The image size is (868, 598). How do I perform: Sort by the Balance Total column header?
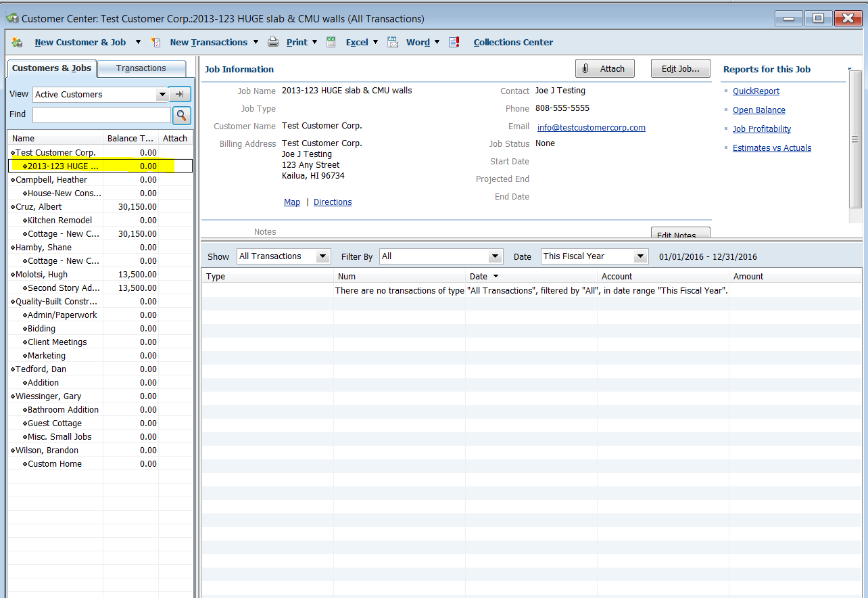coord(131,138)
